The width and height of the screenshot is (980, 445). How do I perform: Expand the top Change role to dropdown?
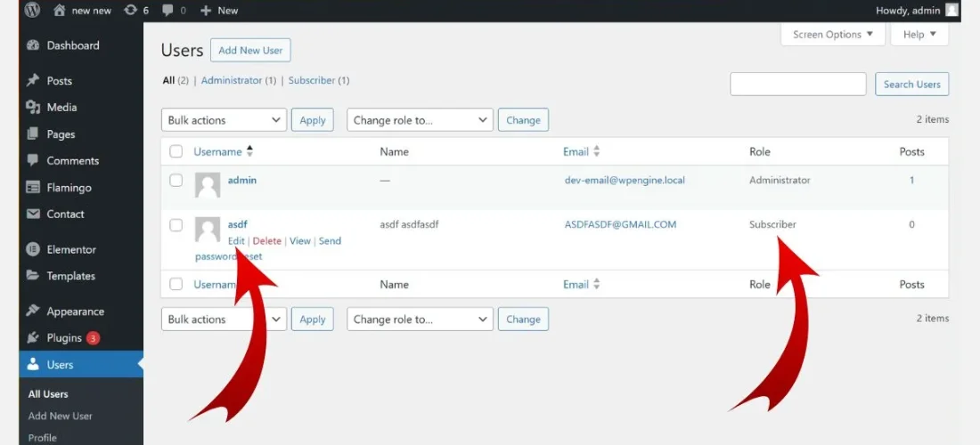point(420,120)
